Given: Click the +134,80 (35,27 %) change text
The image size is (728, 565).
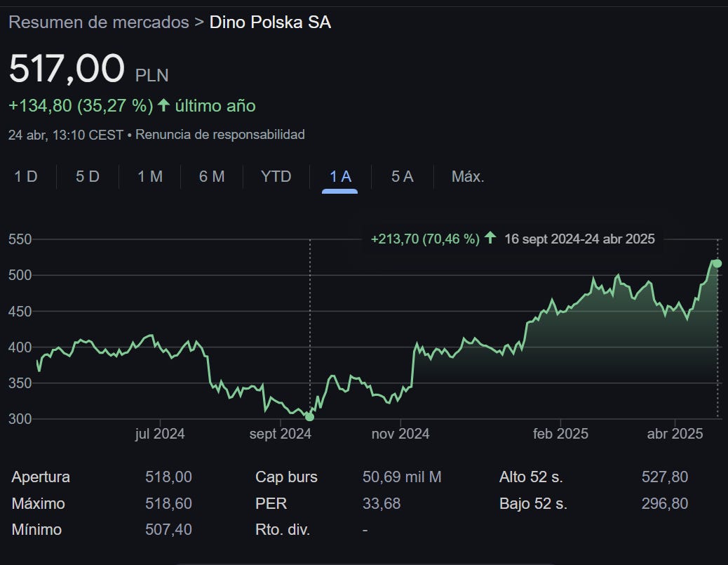Looking at the screenshot, I should 81,106.
